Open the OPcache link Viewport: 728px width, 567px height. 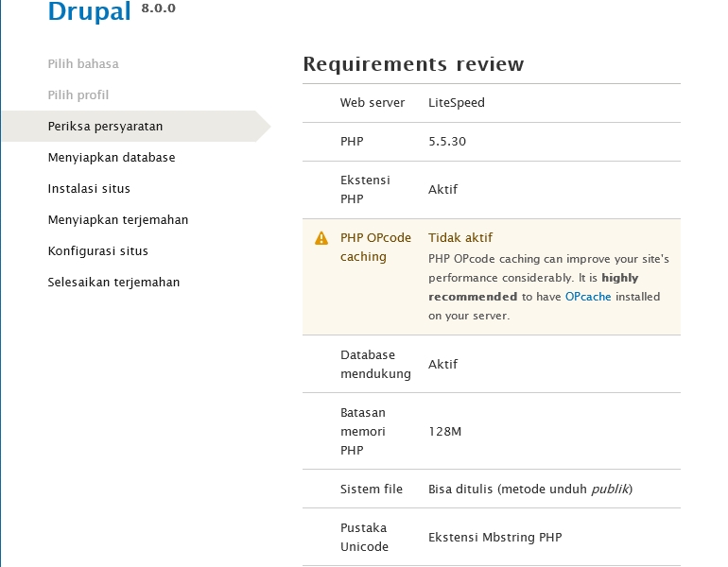coord(588,297)
